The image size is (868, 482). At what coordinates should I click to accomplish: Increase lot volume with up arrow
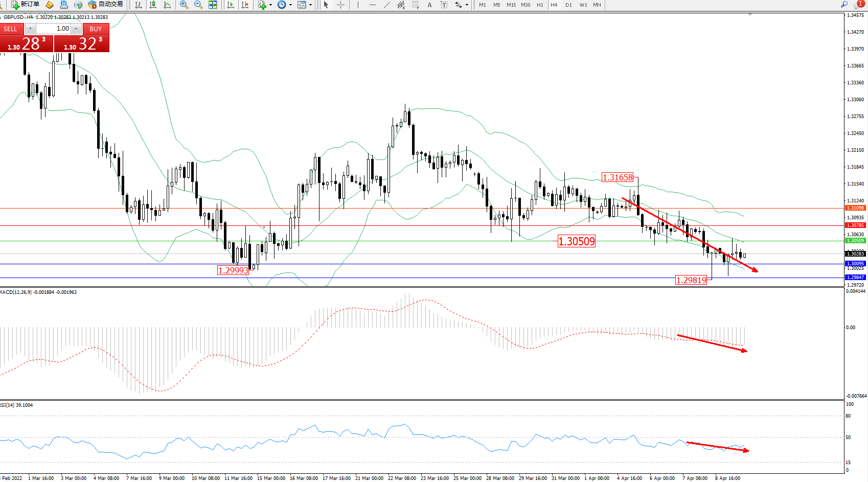pyautogui.click(x=76, y=29)
